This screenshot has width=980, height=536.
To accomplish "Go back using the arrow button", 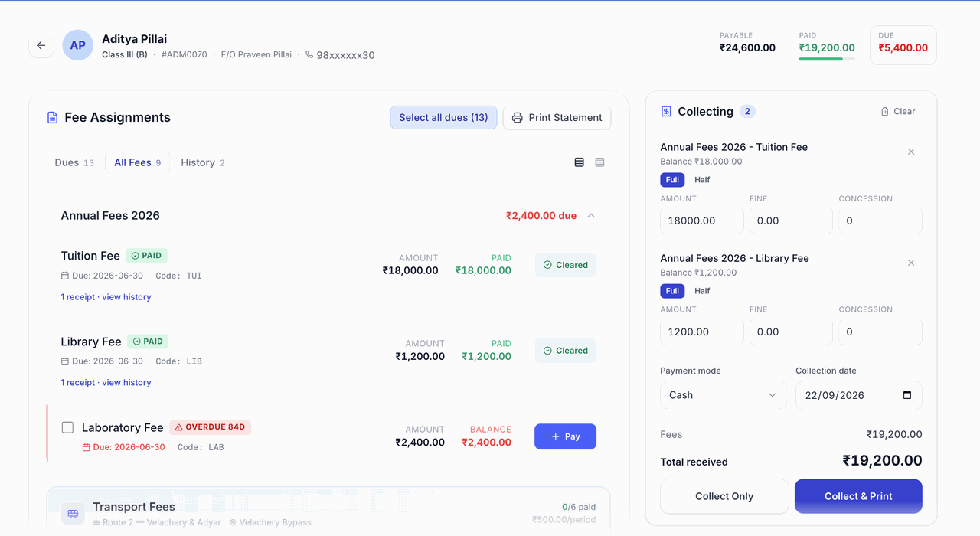I will coord(41,46).
